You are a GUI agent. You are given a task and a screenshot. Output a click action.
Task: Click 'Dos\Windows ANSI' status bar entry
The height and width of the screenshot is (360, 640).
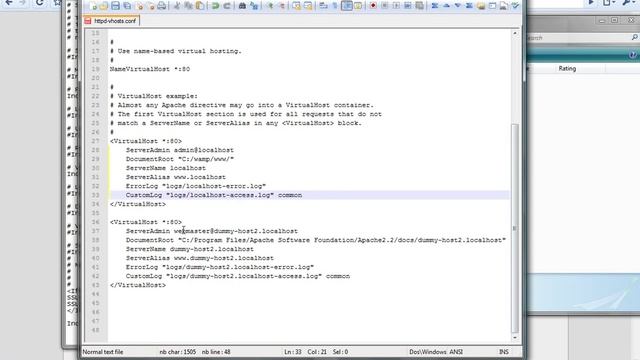[436, 352]
